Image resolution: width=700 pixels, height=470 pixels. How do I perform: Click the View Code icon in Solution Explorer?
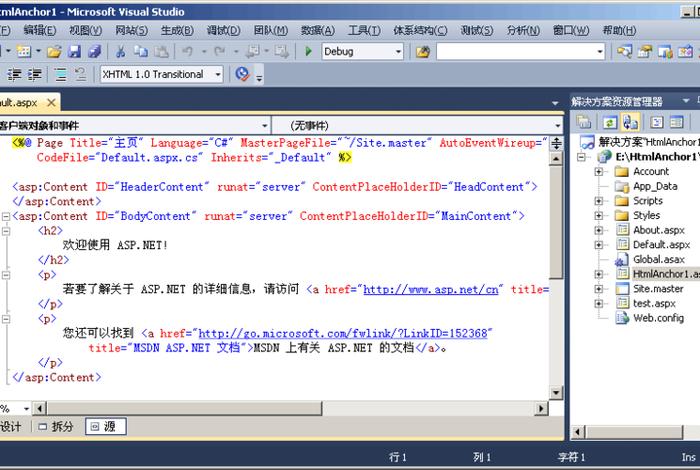[x=656, y=122]
